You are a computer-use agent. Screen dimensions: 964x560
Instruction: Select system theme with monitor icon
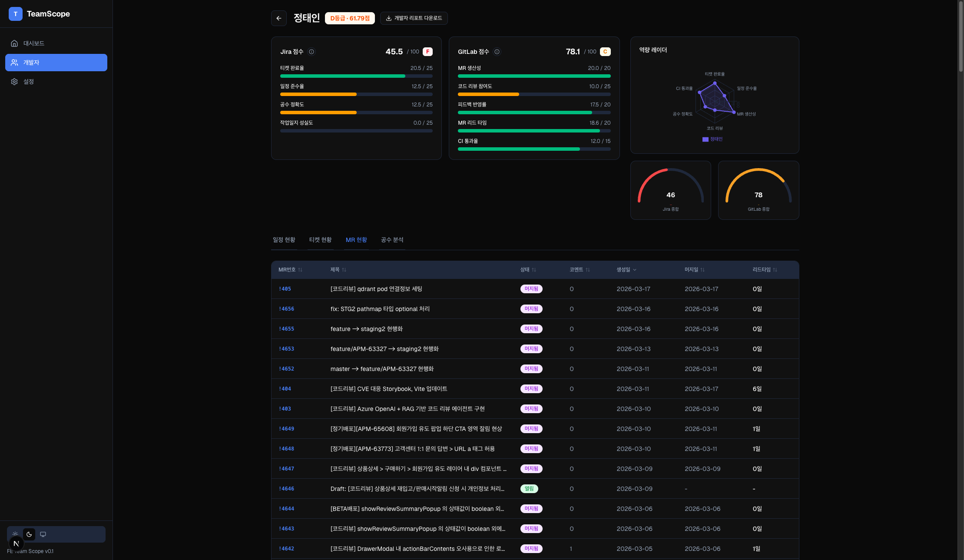pos(43,534)
